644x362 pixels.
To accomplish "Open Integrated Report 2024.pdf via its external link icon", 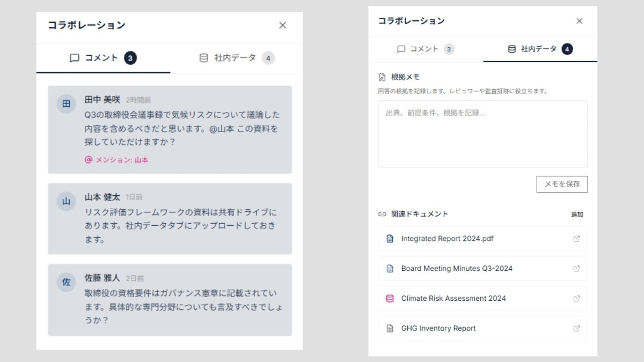I will click(x=576, y=238).
